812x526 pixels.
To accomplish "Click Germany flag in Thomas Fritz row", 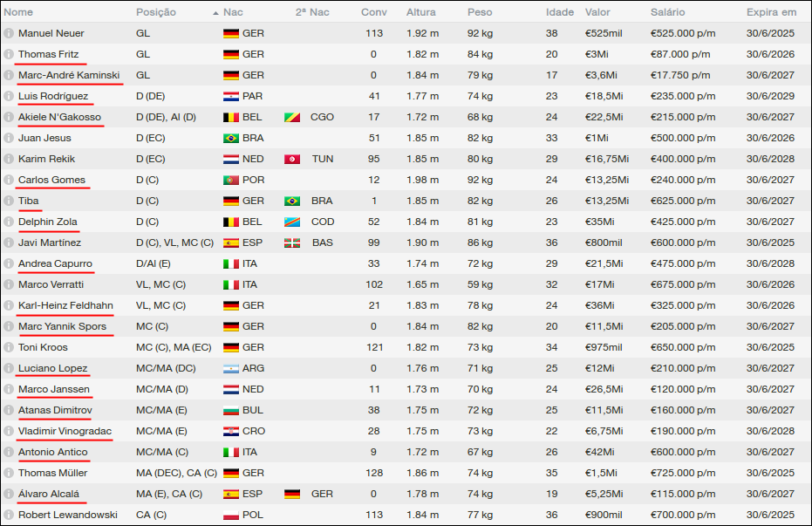I will [x=230, y=54].
